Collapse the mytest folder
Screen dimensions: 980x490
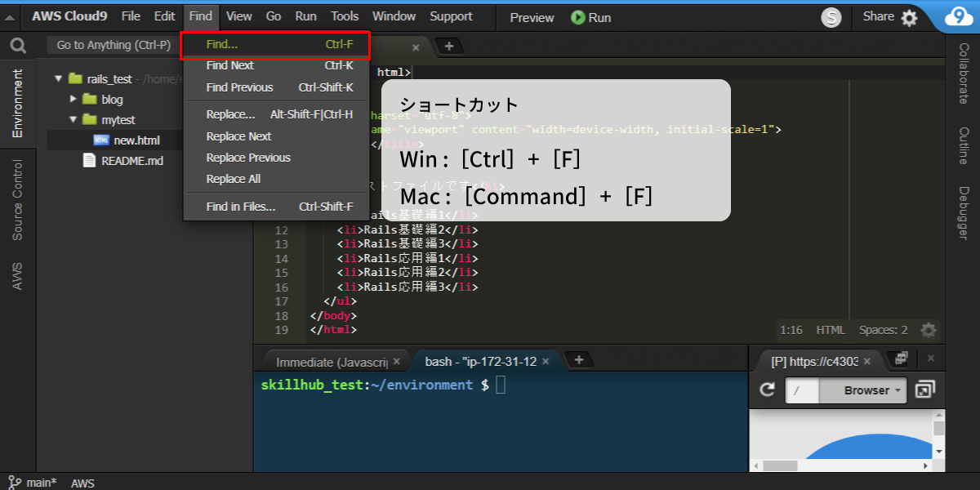click(73, 119)
